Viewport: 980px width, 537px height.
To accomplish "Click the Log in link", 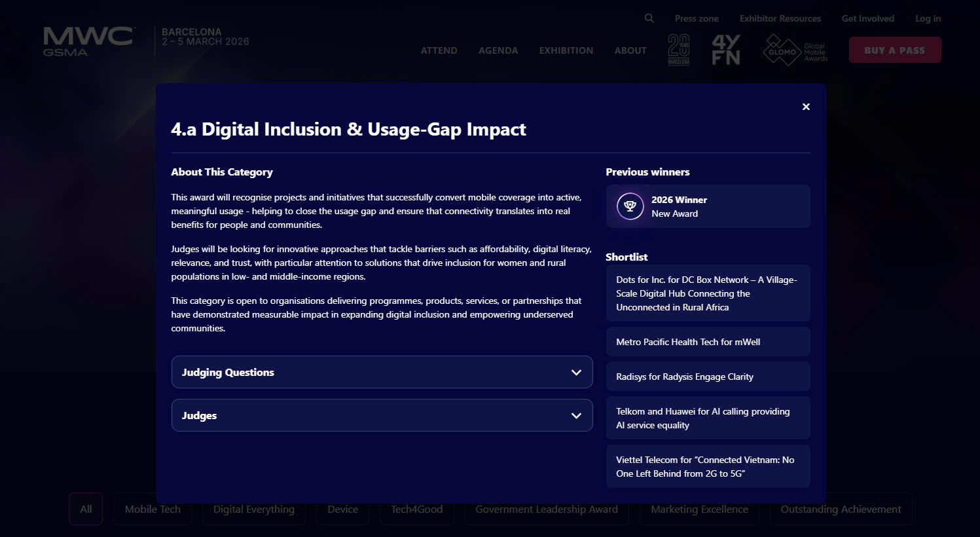I will (928, 18).
